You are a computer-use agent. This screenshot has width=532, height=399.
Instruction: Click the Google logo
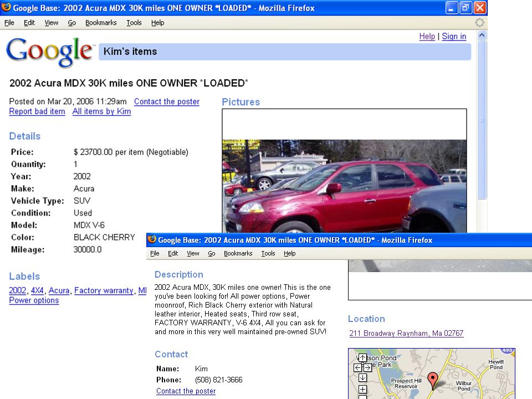coord(49,52)
